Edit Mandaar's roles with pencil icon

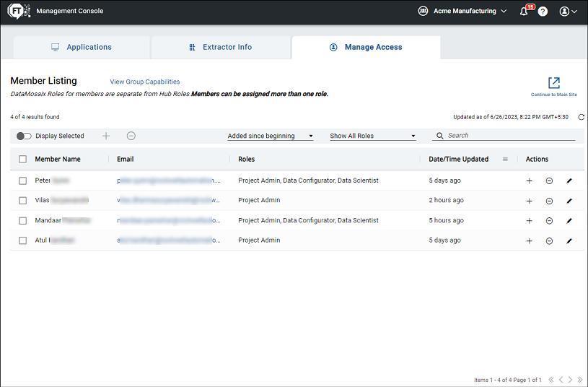[569, 221]
